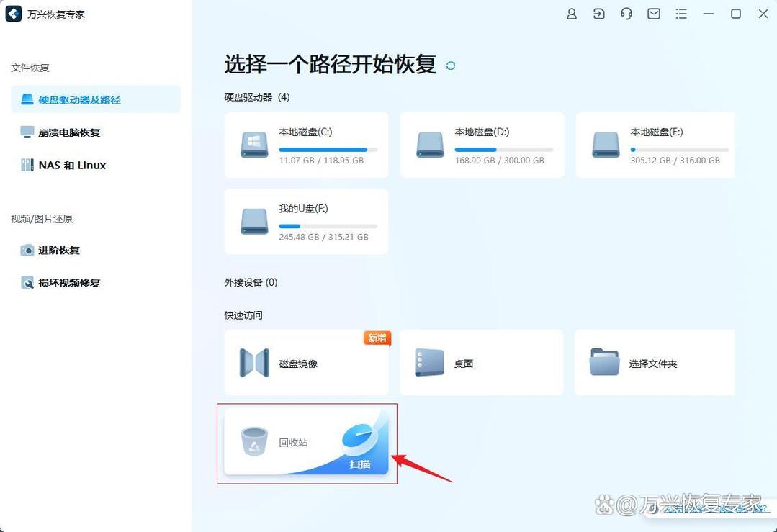This screenshot has height=532, width=777.
Task: Refresh drive list with the circular arrow
Action: tap(451, 65)
